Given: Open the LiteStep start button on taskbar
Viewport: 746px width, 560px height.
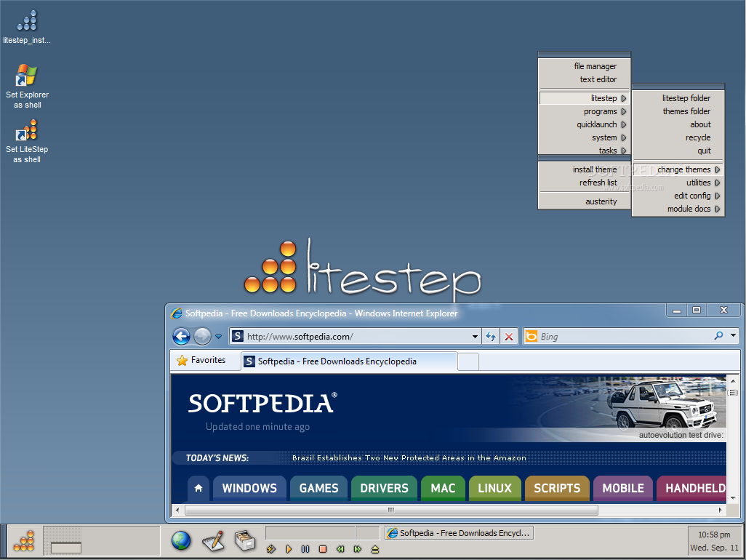Looking at the screenshot, I should pyautogui.click(x=24, y=541).
